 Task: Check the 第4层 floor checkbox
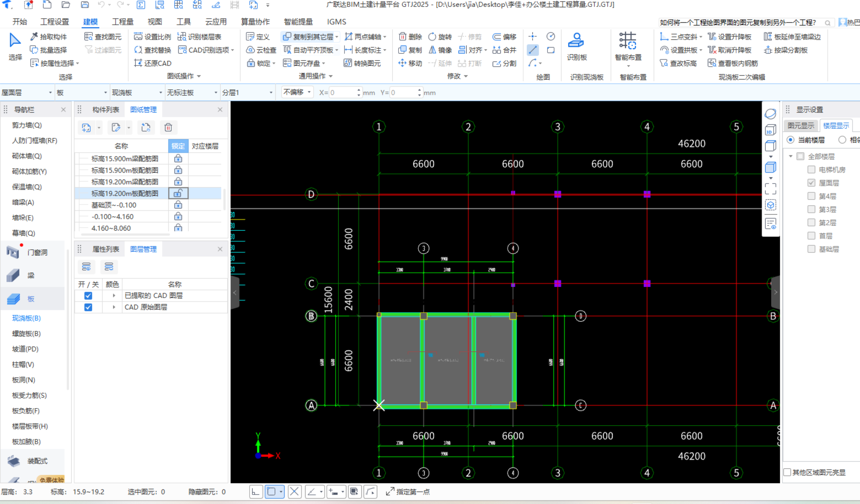pos(811,196)
